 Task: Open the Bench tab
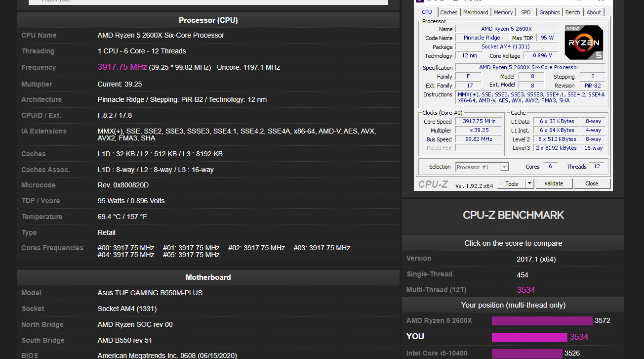(x=572, y=12)
